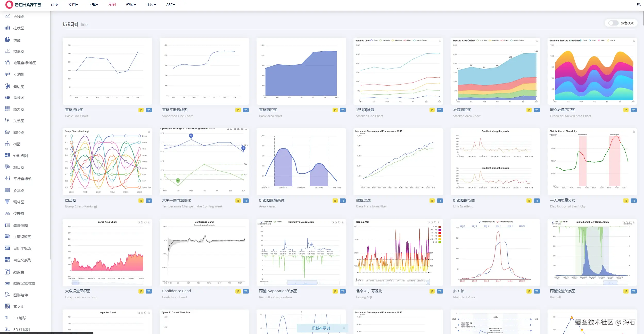The height and width of the screenshot is (334, 644).
Task: Go to the 首页 nav item
Action: pos(54,5)
